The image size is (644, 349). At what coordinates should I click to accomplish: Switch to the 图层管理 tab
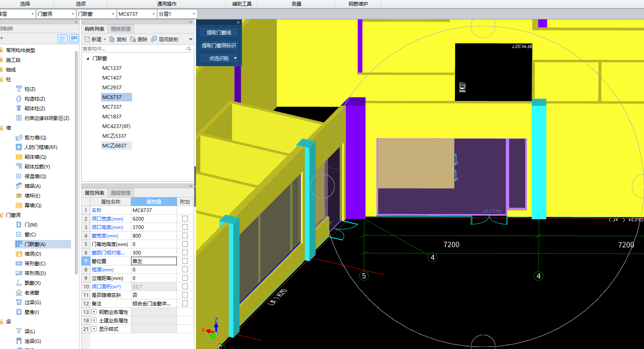(121, 193)
